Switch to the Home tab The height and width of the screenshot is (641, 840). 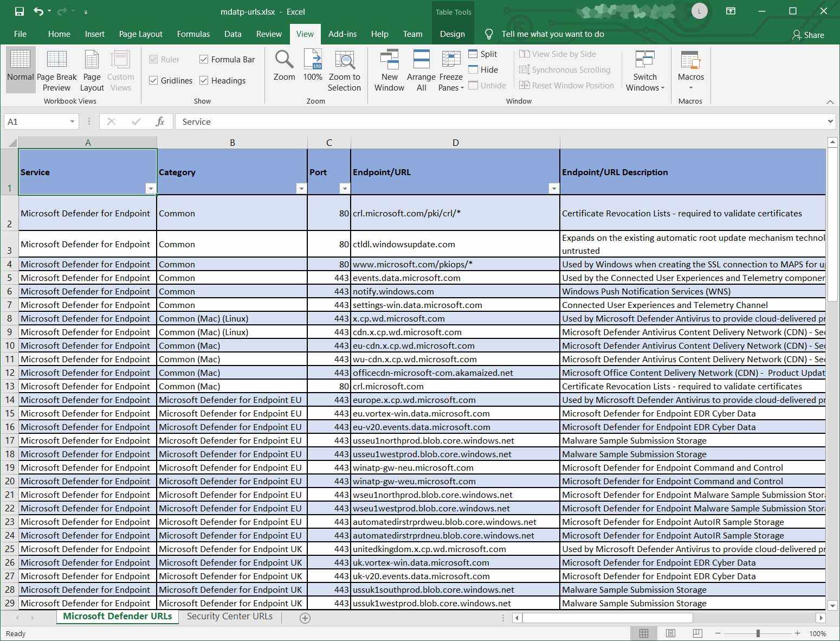point(59,34)
